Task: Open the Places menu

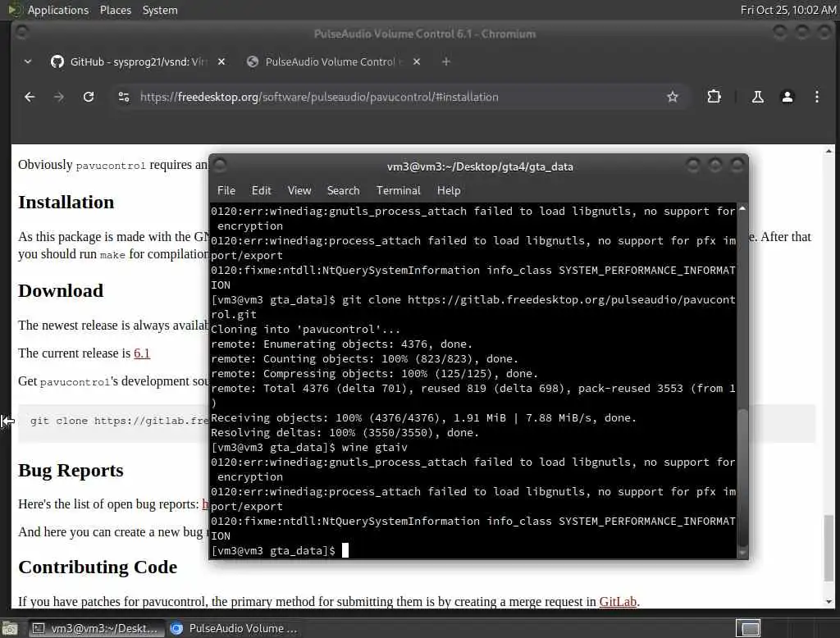Action: click(x=115, y=10)
